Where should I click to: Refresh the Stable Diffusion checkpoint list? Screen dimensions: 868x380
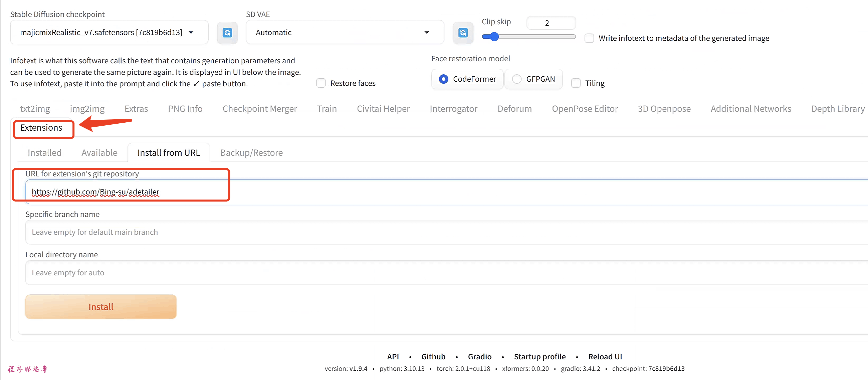coord(227,33)
